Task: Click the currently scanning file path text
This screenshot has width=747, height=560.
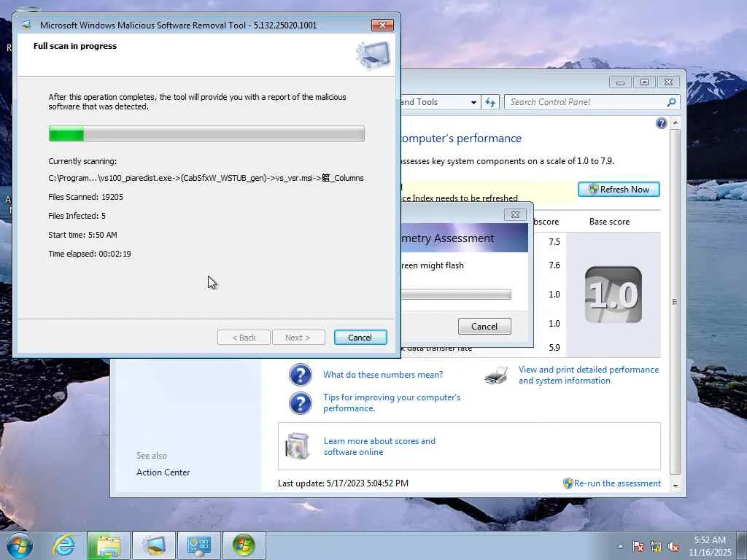Action: coord(206,178)
